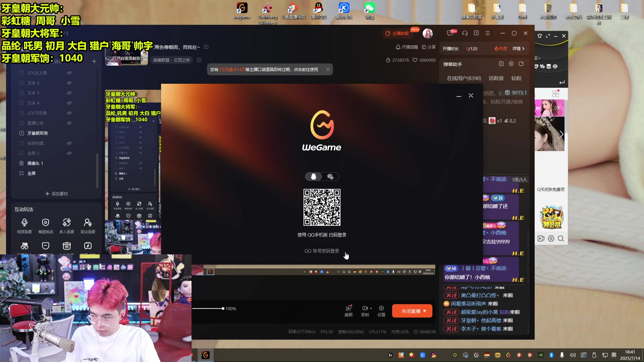Toggle visibility of LOL节目单 source
The height and width of the screenshot is (362, 644).
(69, 113)
